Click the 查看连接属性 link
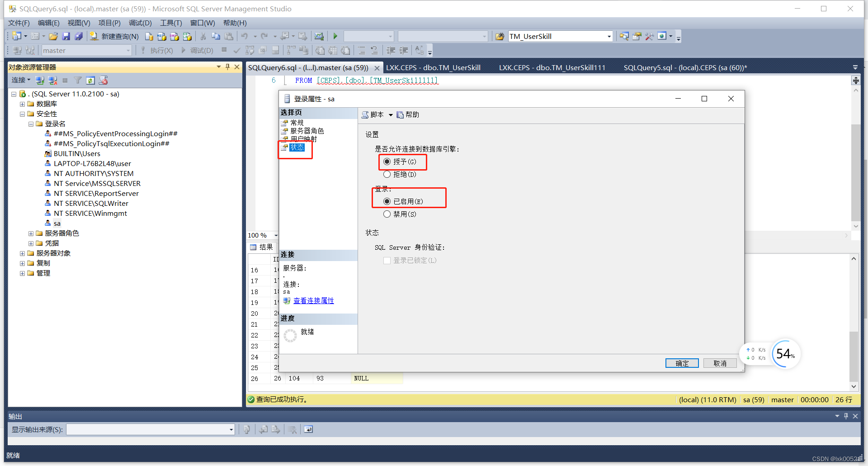Screen dimensions: 868x466 pyautogui.click(x=314, y=300)
